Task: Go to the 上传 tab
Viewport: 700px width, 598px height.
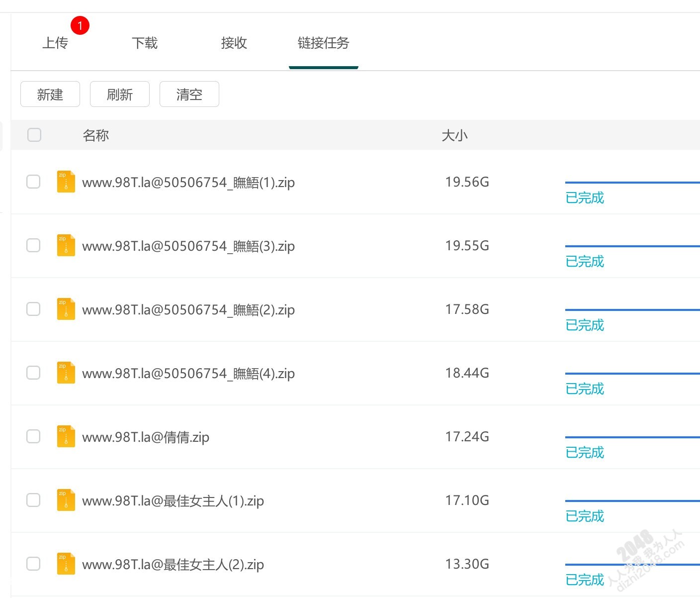Action: point(55,43)
